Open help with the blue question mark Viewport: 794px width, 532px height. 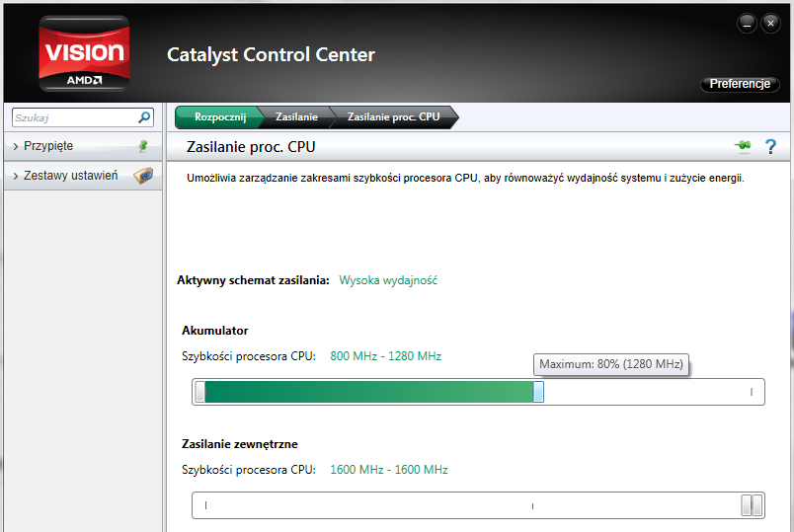(770, 147)
